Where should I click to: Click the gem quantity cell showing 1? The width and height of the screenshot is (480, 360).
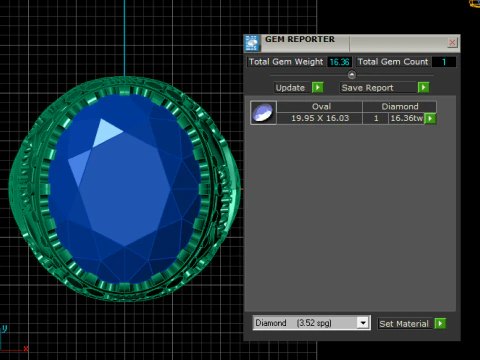coord(376,118)
